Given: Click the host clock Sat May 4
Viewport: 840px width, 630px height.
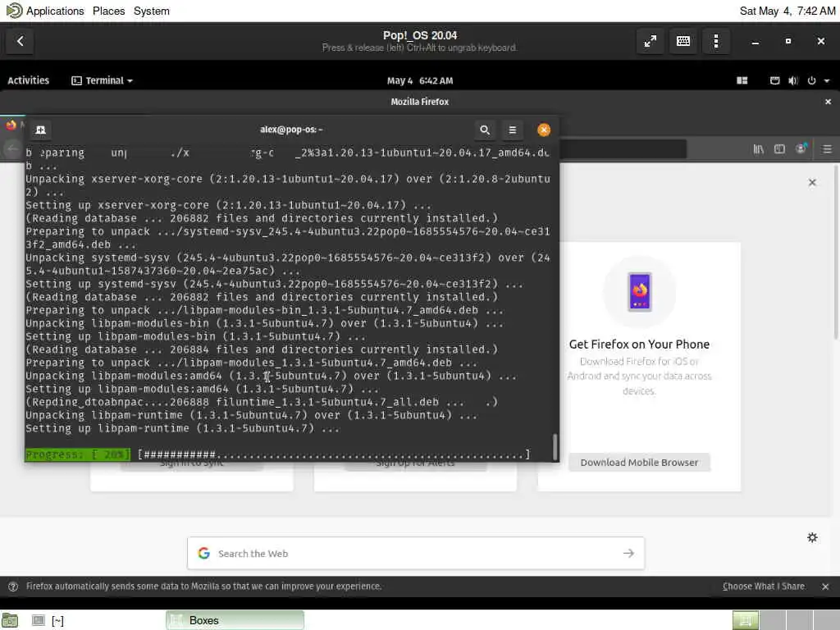Looking at the screenshot, I should [787, 11].
